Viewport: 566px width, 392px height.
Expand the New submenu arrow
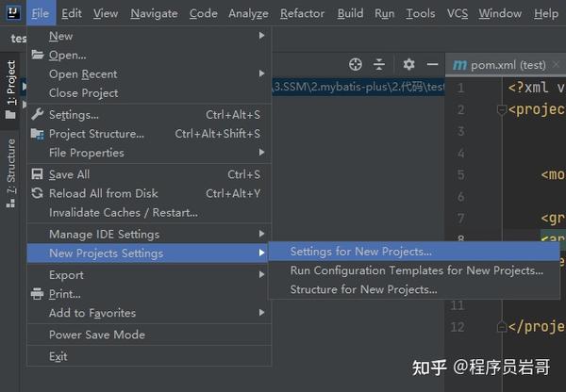pyautogui.click(x=261, y=36)
